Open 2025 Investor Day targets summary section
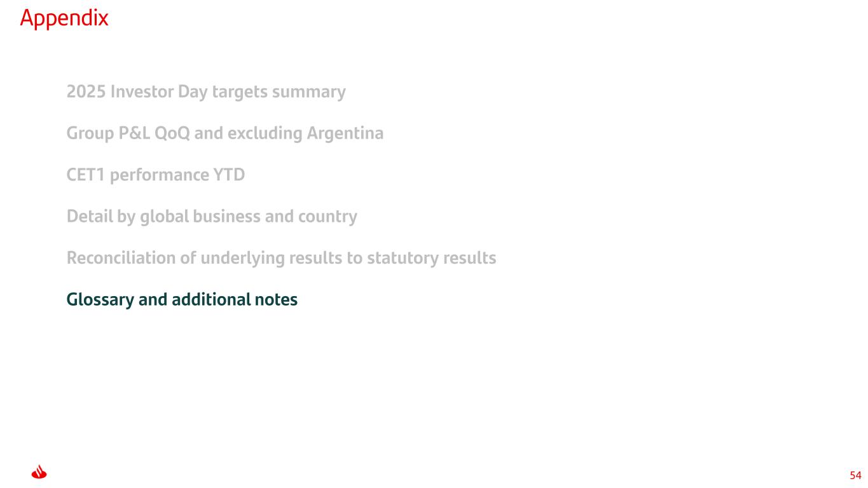 coord(206,92)
